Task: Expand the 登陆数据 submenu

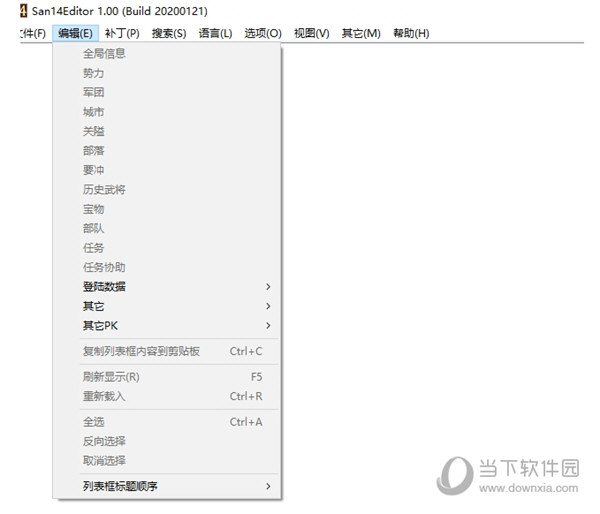Action: coord(105,287)
